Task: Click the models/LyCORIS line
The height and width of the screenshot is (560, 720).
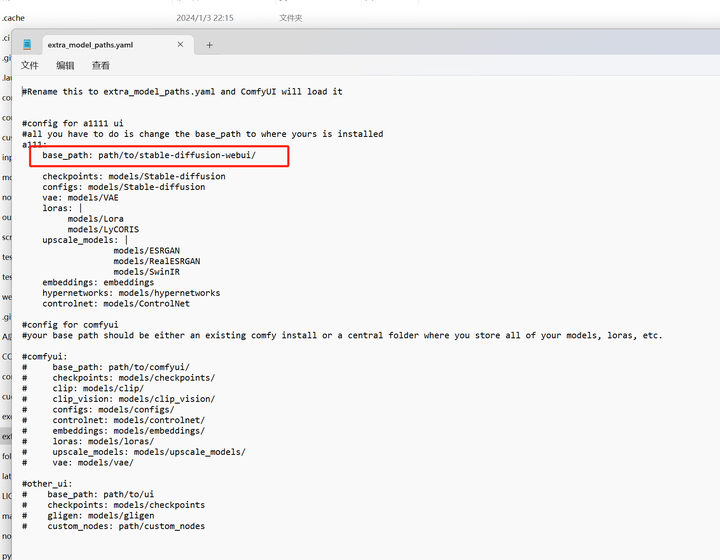Action: (103, 230)
